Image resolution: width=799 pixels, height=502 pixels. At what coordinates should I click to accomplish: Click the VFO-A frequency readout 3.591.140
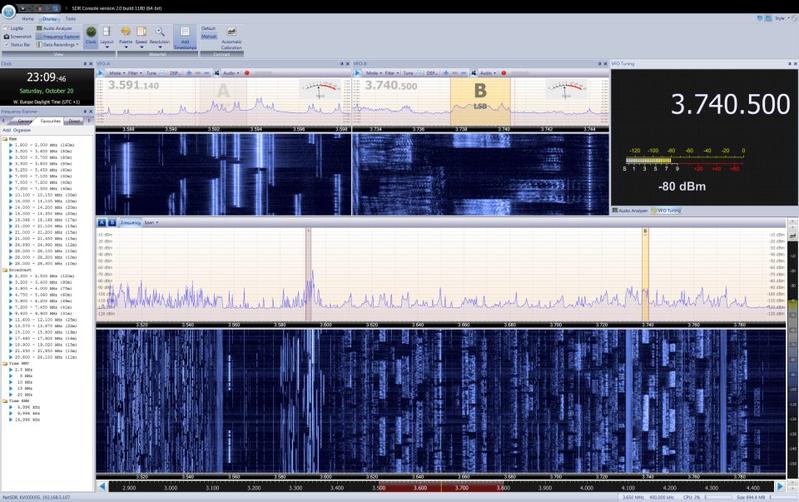(134, 86)
